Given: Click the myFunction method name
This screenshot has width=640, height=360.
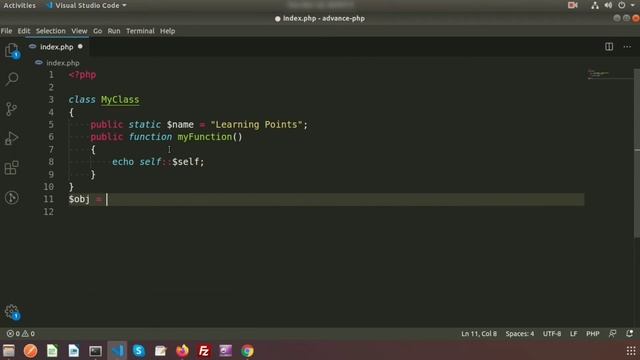Looking at the screenshot, I should point(204,137).
